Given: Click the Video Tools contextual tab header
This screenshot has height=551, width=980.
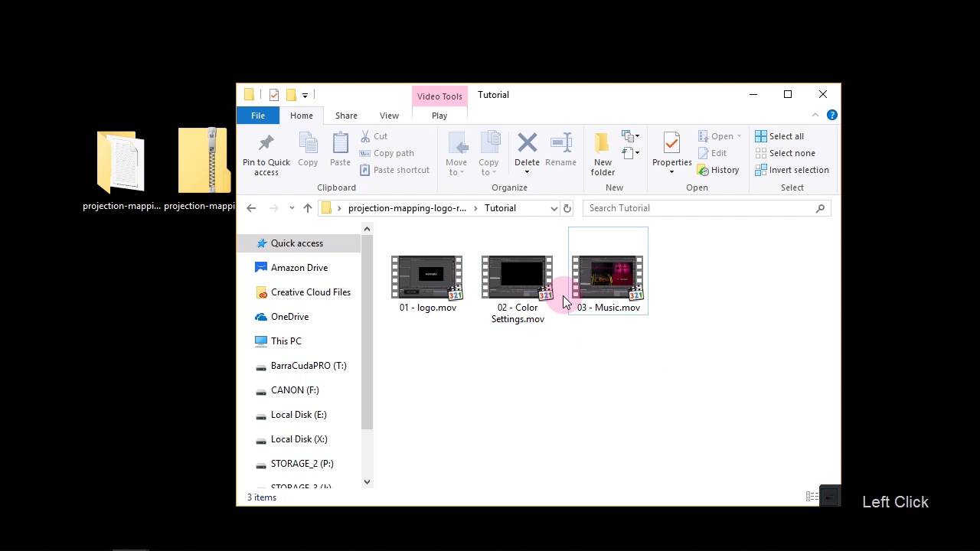Looking at the screenshot, I should pos(439,96).
